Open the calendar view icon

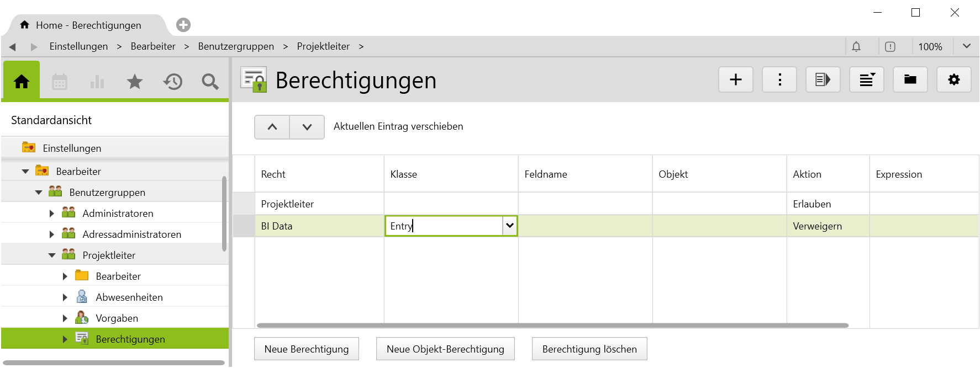point(60,82)
